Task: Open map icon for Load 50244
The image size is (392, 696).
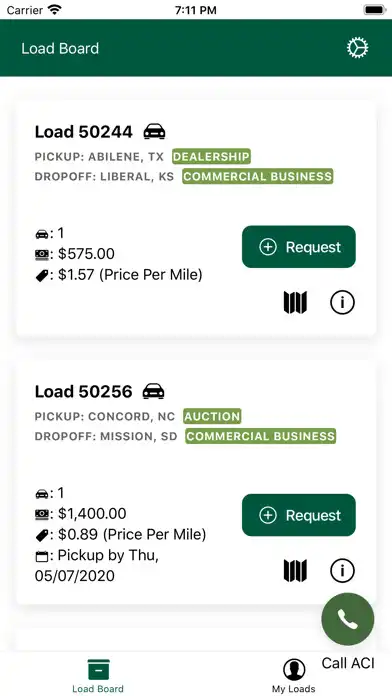Action: [x=295, y=303]
